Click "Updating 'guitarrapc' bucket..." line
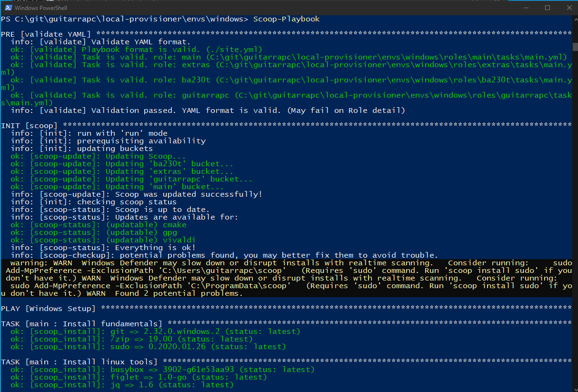Viewport: 578px width, 392px height. click(131, 179)
